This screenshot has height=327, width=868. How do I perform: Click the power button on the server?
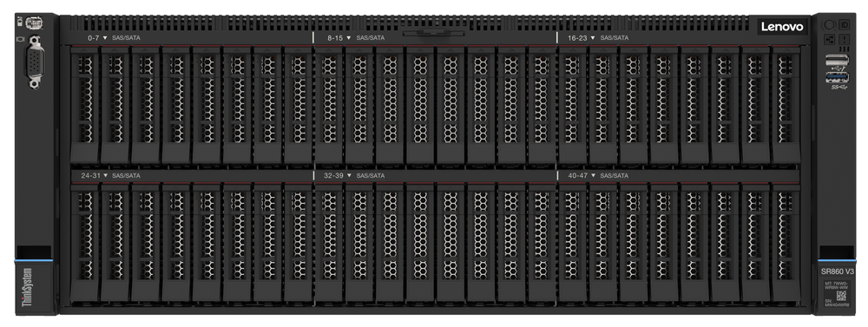(x=829, y=25)
